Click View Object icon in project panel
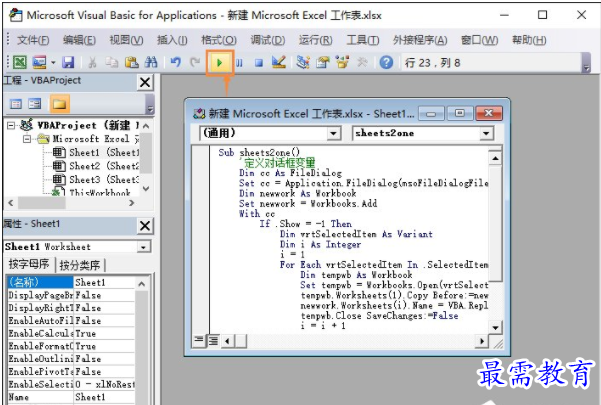Screen dimensions: 601x405 pos(35,104)
